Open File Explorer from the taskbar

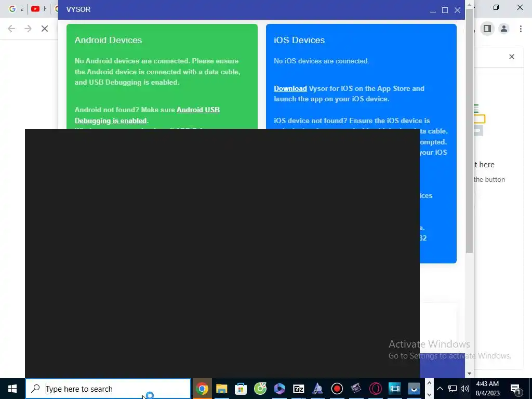[x=221, y=389]
